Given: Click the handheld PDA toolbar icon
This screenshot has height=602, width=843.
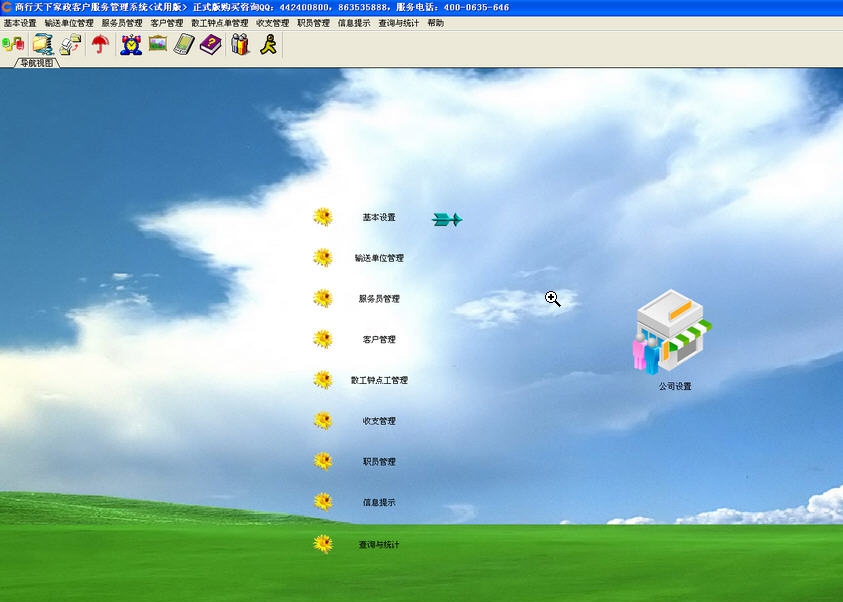Looking at the screenshot, I should (184, 44).
